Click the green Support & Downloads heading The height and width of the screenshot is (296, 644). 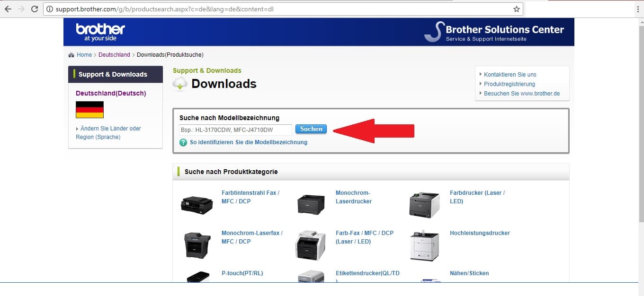tap(207, 70)
